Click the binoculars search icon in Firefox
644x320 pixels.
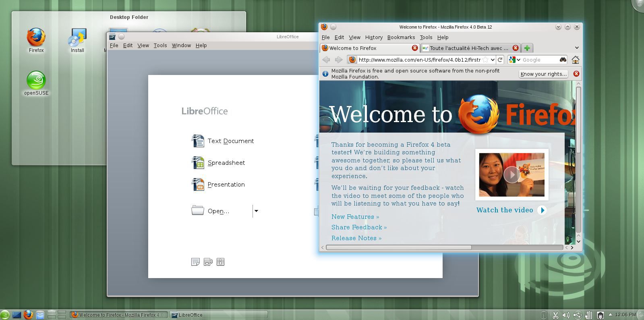click(x=563, y=60)
